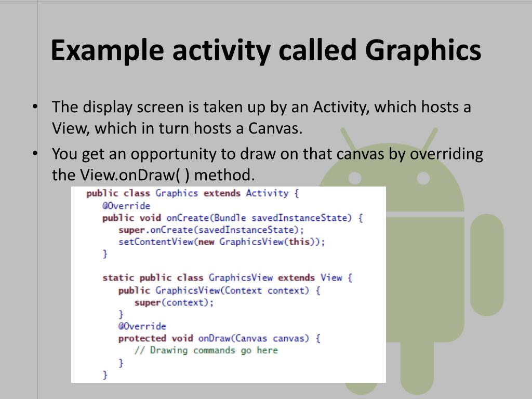Click the line 'public class Graphics extends Activity {'
The image size is (532, 399).
(193, 194)
